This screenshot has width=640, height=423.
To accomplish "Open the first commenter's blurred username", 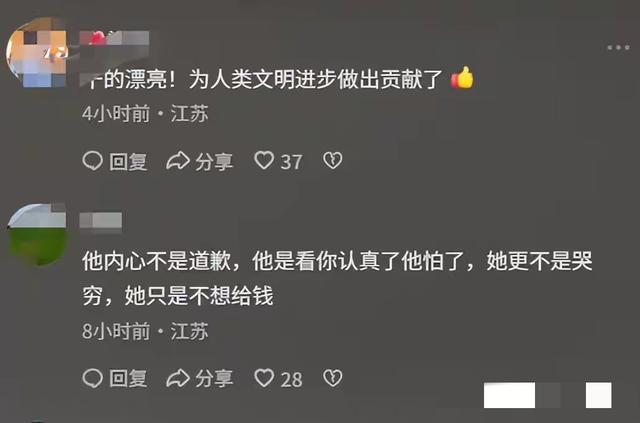I will click(x=114, y=38).
